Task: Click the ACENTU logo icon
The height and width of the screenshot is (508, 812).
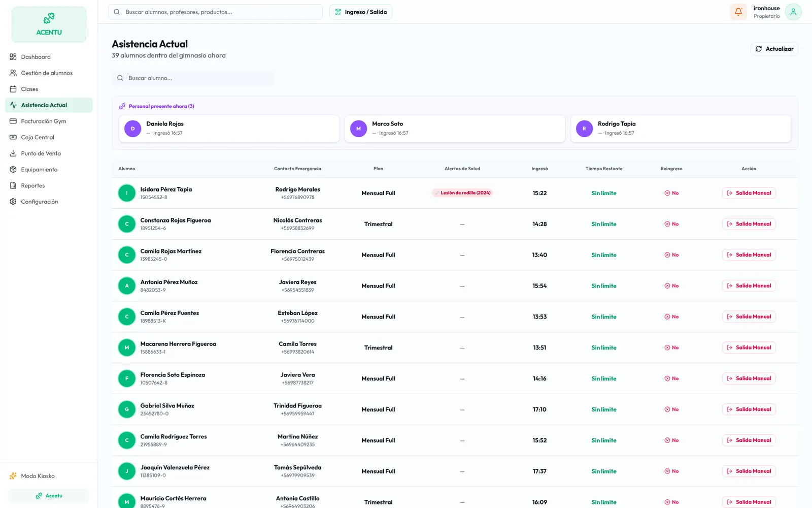Action: (49, 19)
